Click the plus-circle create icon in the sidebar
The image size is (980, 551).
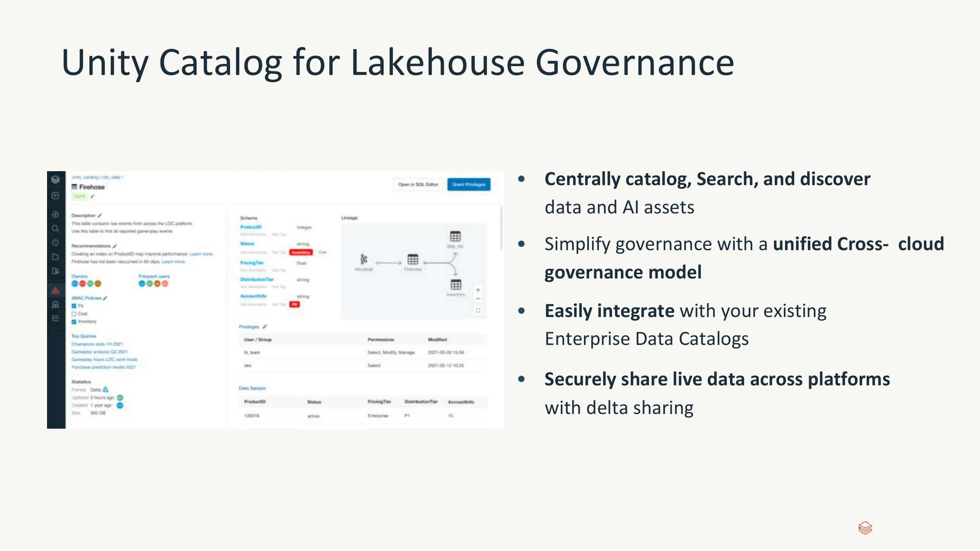tap(55, 215)
